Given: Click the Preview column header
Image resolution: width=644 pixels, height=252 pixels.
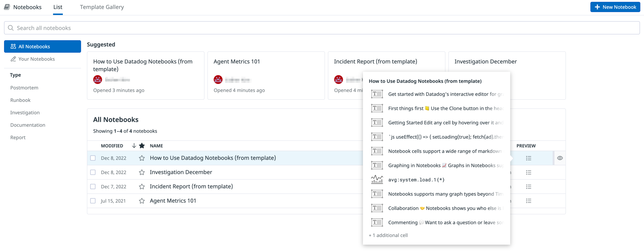Looking at the screenshot, I should [526, 146].
